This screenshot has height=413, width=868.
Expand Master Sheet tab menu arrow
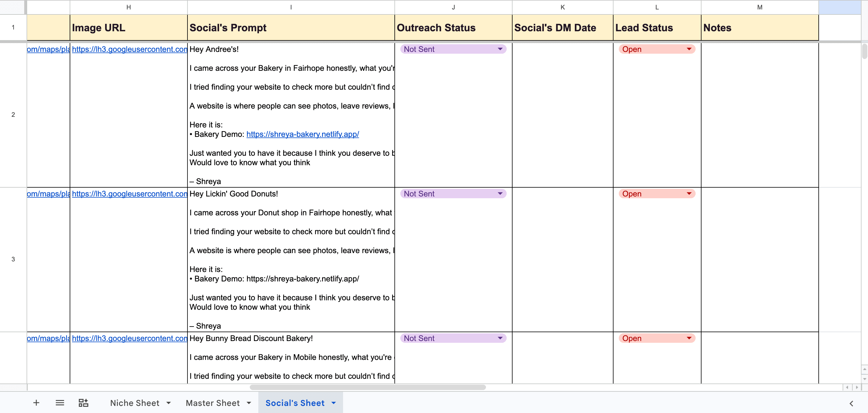249,403
